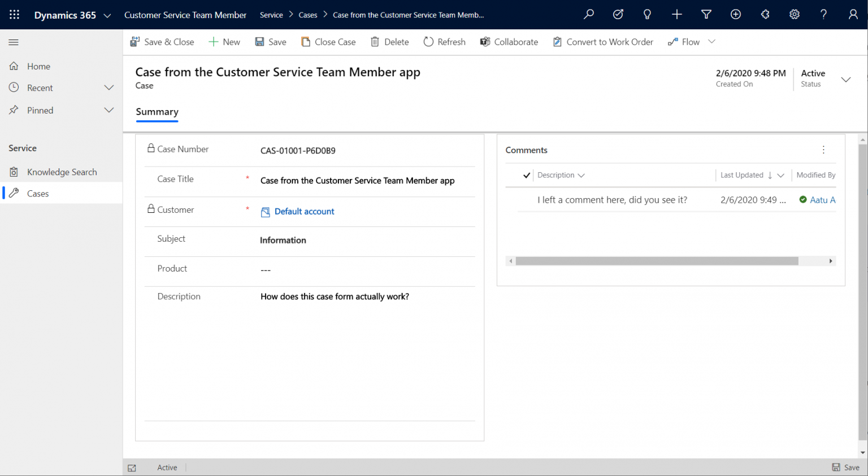Open the Advanced Find funnel icon

point(706,15)
